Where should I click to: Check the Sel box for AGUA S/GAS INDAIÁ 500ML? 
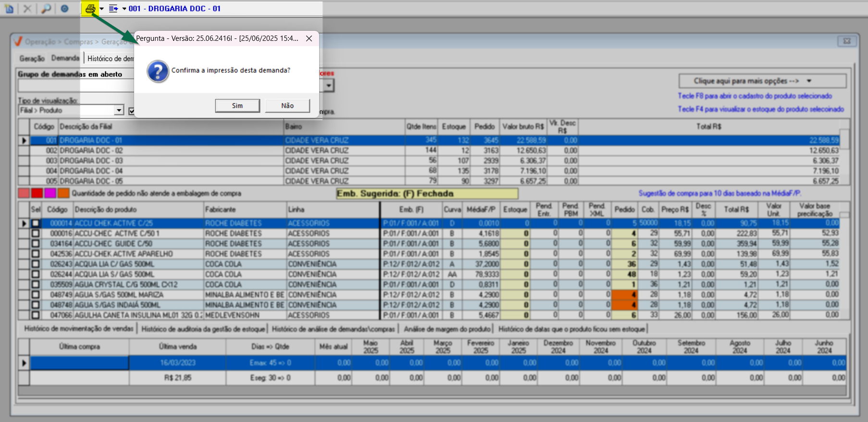pos(36,305)
